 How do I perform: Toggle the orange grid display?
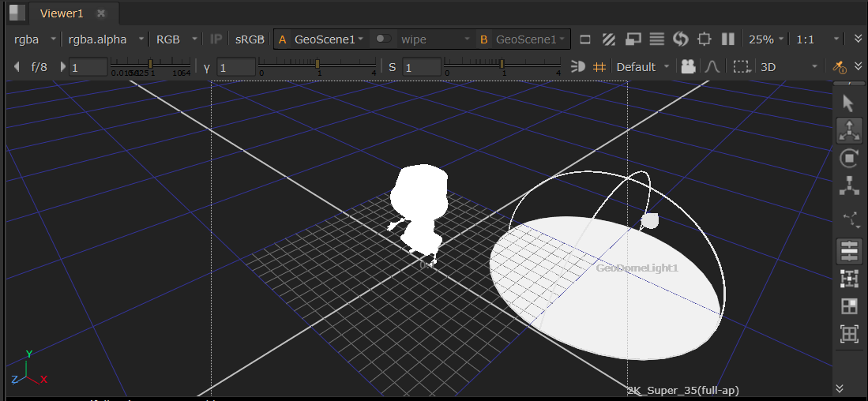tap(599, 67)
